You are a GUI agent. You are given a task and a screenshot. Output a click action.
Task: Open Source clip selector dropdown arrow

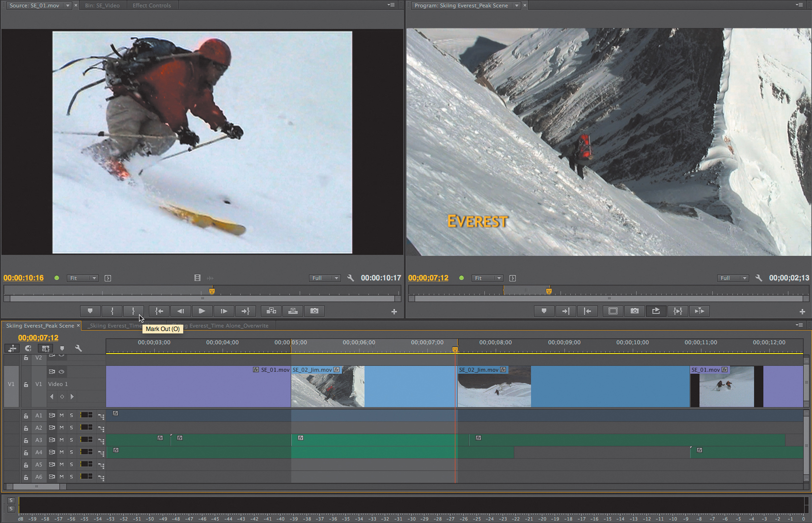coord(67,5)
